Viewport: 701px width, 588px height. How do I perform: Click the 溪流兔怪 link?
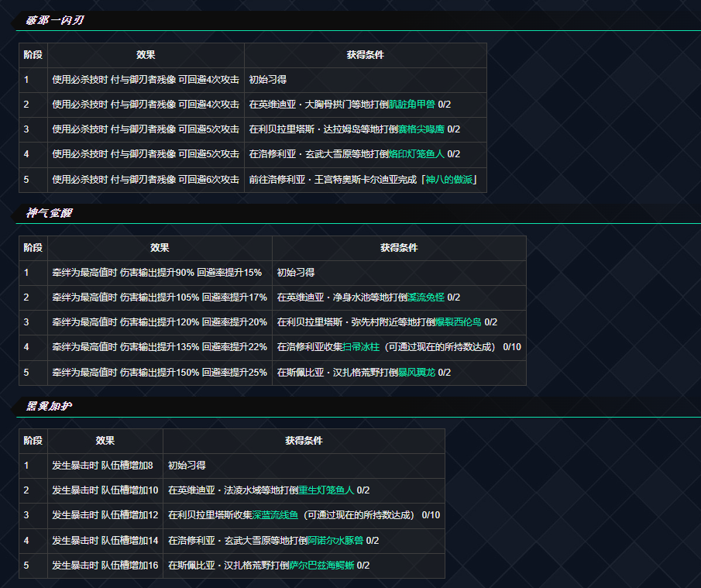[425, 297]
